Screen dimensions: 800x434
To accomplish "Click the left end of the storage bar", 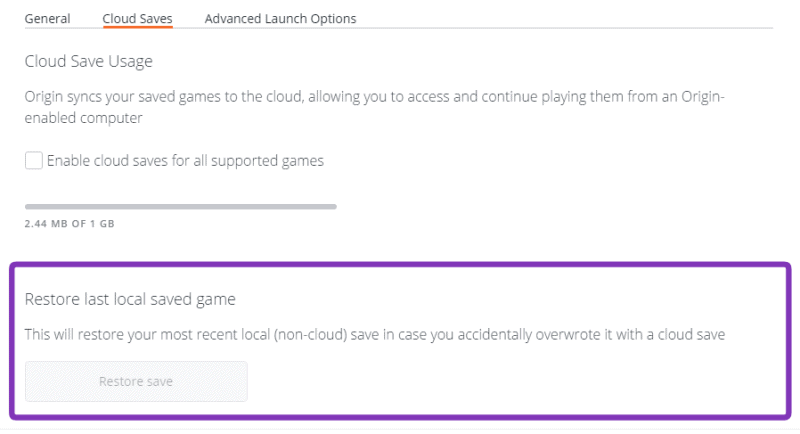I will (29, 207).
